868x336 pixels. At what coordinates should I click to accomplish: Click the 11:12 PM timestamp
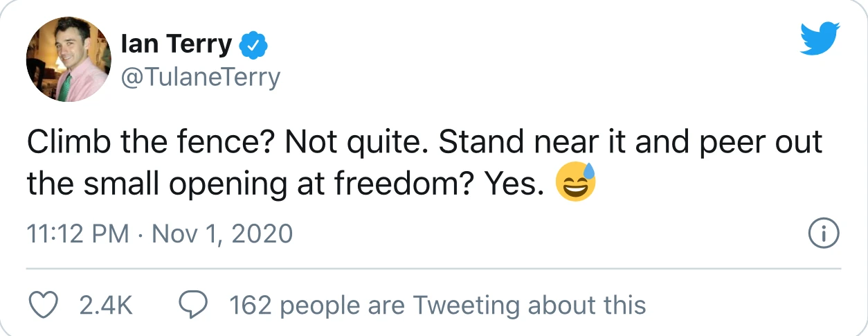(78, 234)
